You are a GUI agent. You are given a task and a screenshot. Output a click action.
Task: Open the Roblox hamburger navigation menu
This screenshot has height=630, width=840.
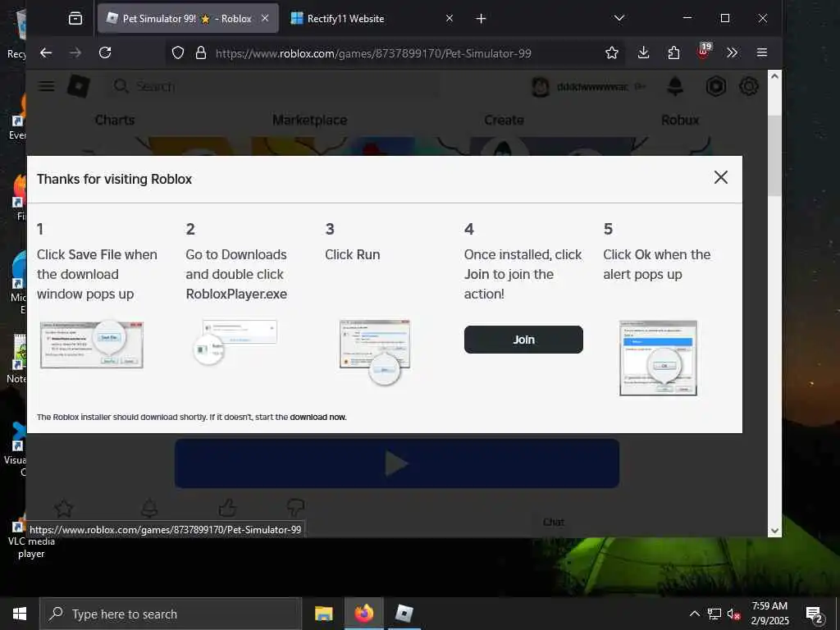47,86
